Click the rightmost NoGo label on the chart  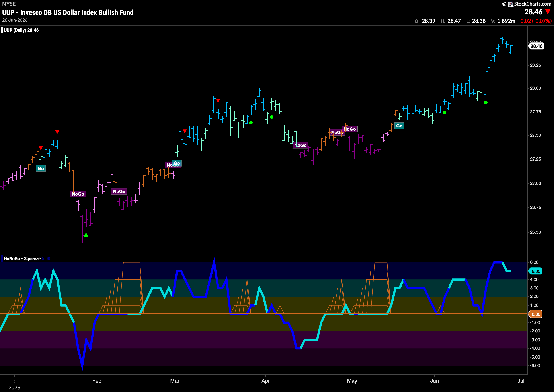(x=350, y=129)
